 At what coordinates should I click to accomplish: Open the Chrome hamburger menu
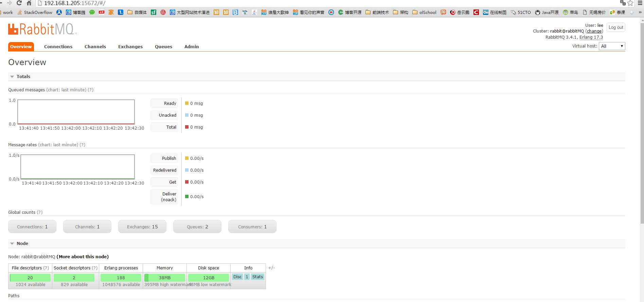coord(640,3)
